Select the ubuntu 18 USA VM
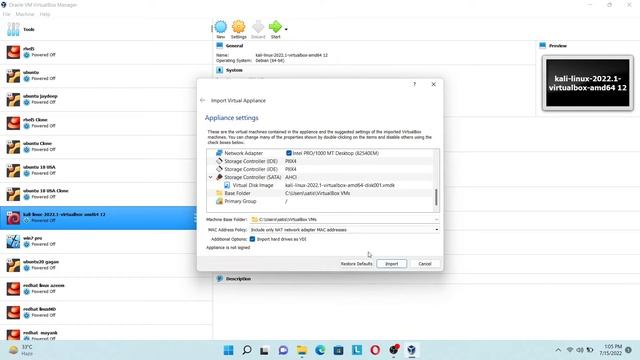The height and width of the screenshot is (360, 640). click(x=106, y=170)
